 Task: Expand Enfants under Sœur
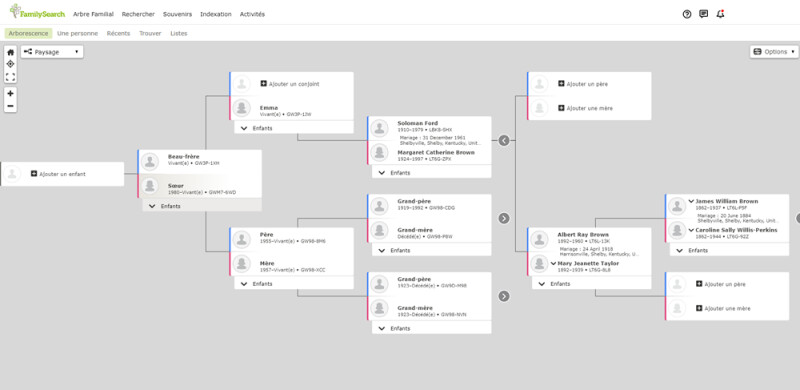(x=202, y=206)
